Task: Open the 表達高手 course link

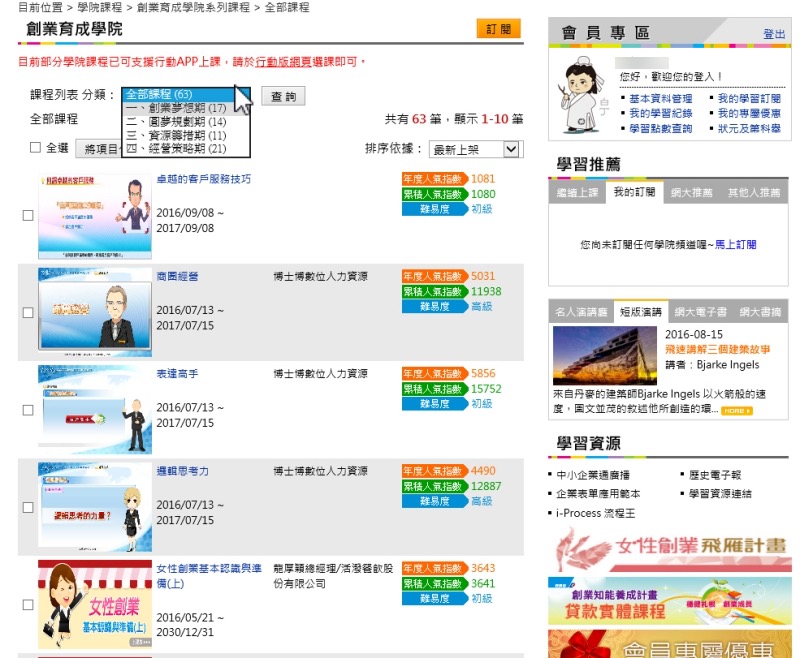Action: (x=177, y=374)
